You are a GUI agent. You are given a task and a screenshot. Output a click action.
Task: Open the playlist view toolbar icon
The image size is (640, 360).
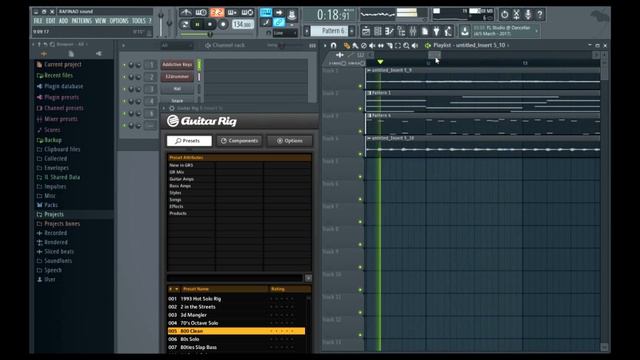[366, 31]
